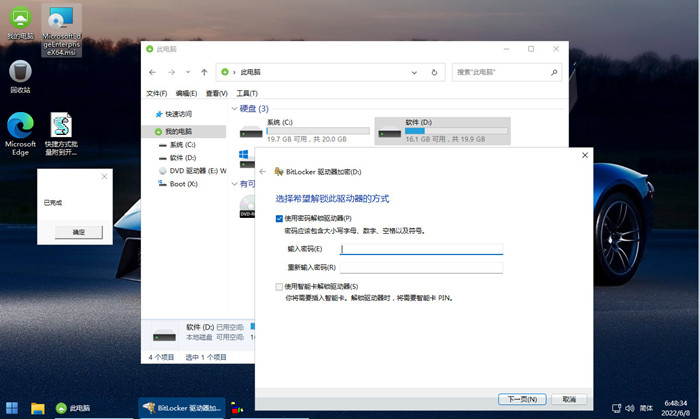The height and width of the screenshot is (419, 700).
Task: Click "4 个项目" in the status bar
Action: pos(161,357)
